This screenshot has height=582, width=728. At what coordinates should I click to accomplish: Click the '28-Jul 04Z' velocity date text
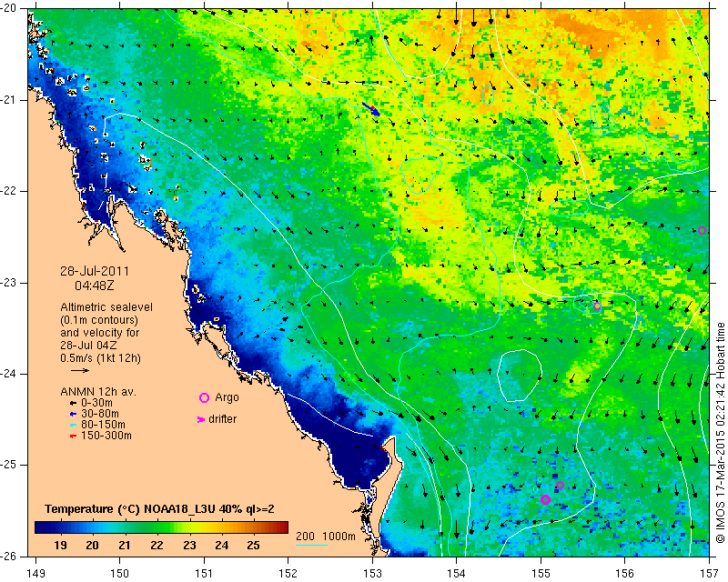[88, 346]
